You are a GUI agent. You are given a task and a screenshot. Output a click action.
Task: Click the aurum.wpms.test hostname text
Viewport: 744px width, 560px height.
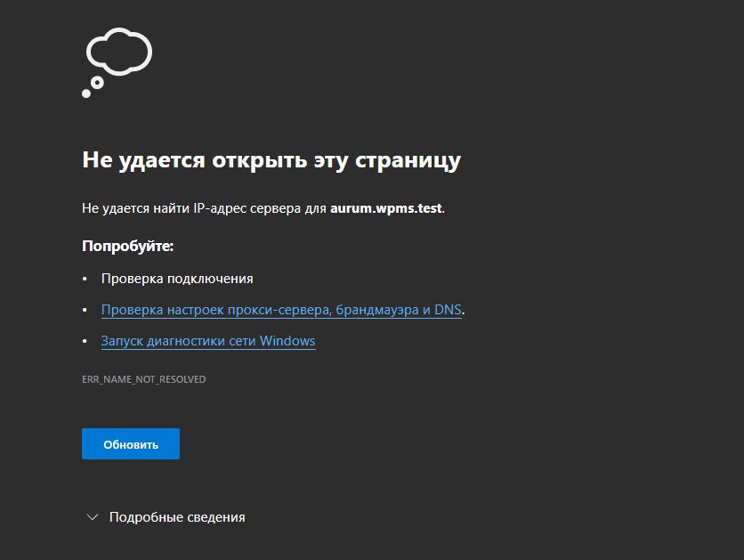pos(385,207)
